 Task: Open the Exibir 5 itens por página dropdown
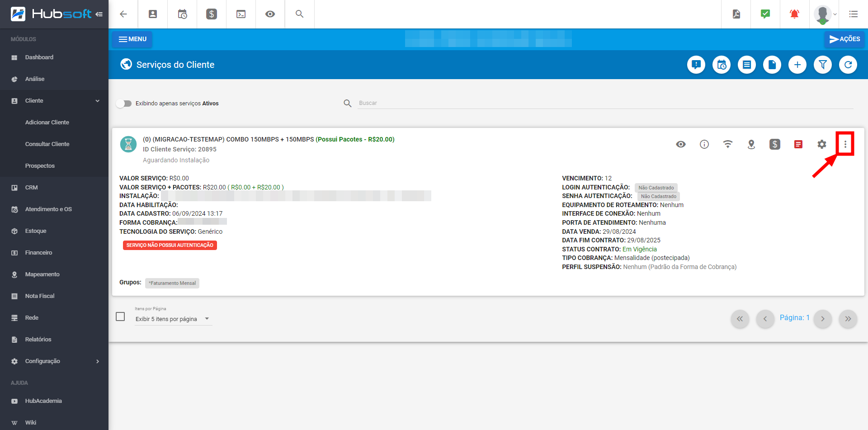pyautogui.click(x=173, y=319)
